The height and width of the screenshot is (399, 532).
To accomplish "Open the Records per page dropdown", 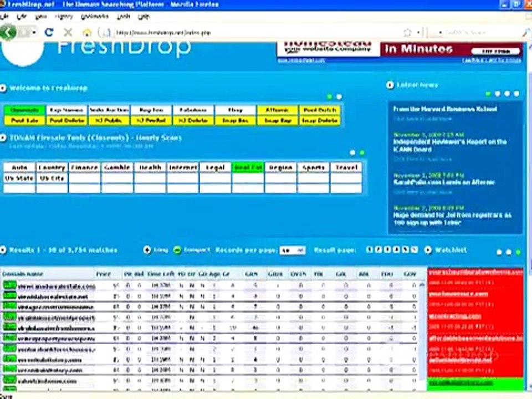I will pos(293,250).
